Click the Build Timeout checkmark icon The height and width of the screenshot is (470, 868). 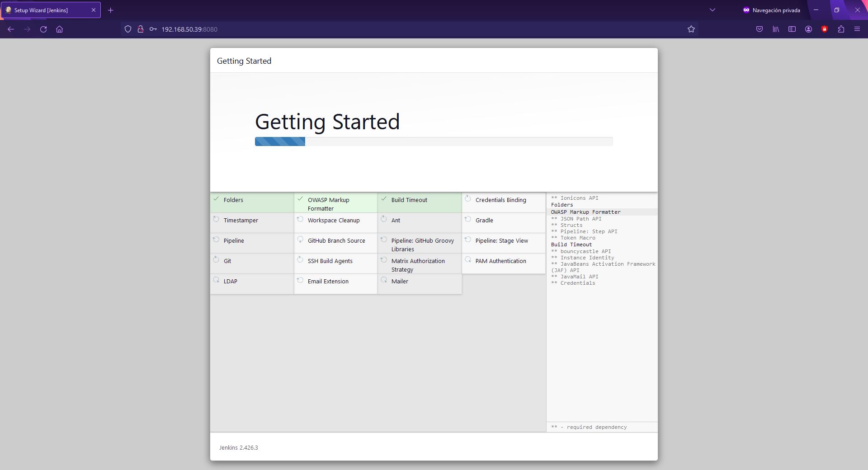click(384, 199)
